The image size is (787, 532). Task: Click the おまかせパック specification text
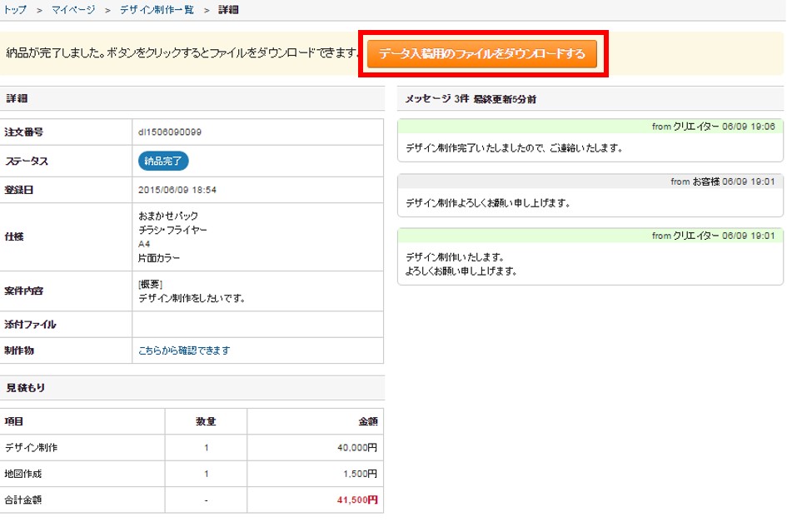(x=168, y=216)
